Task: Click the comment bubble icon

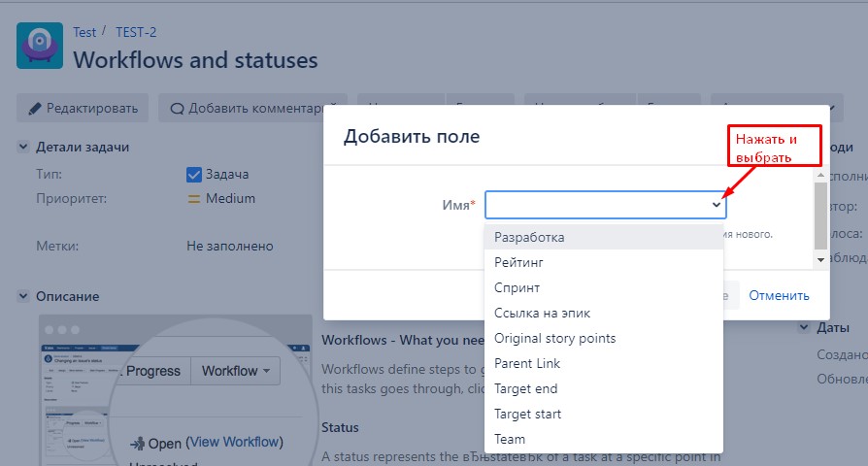Action: tap(177, 109)
